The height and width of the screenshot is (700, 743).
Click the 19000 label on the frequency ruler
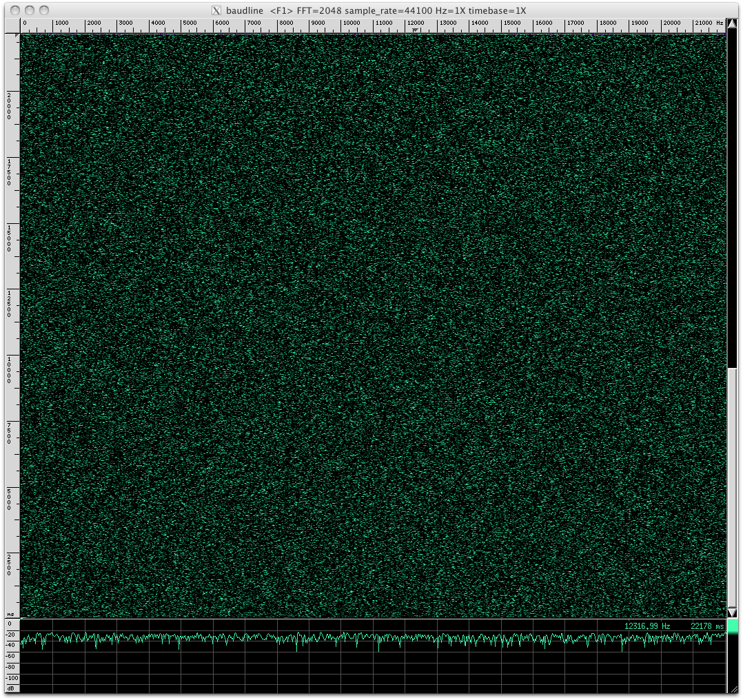(639, 23)
